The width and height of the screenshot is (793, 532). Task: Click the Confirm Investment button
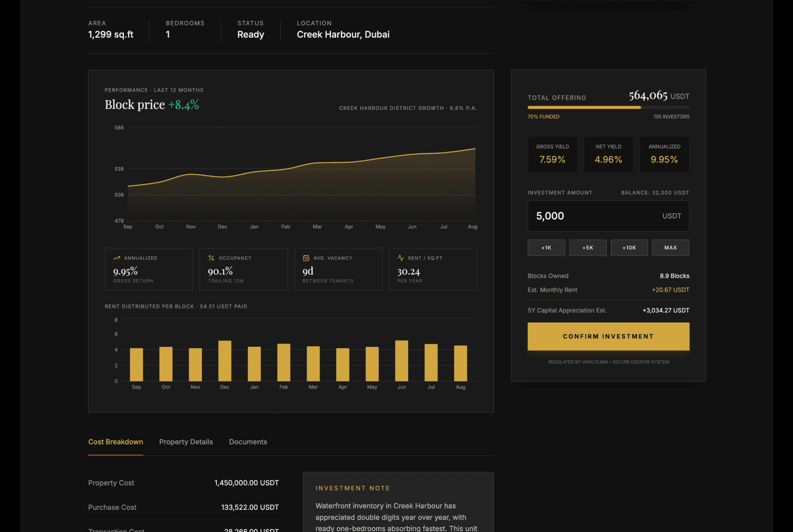[608, 336]
